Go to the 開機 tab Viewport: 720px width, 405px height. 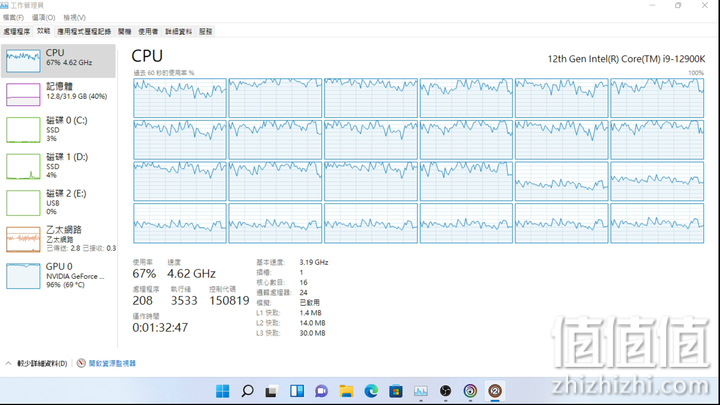point(124,31)
